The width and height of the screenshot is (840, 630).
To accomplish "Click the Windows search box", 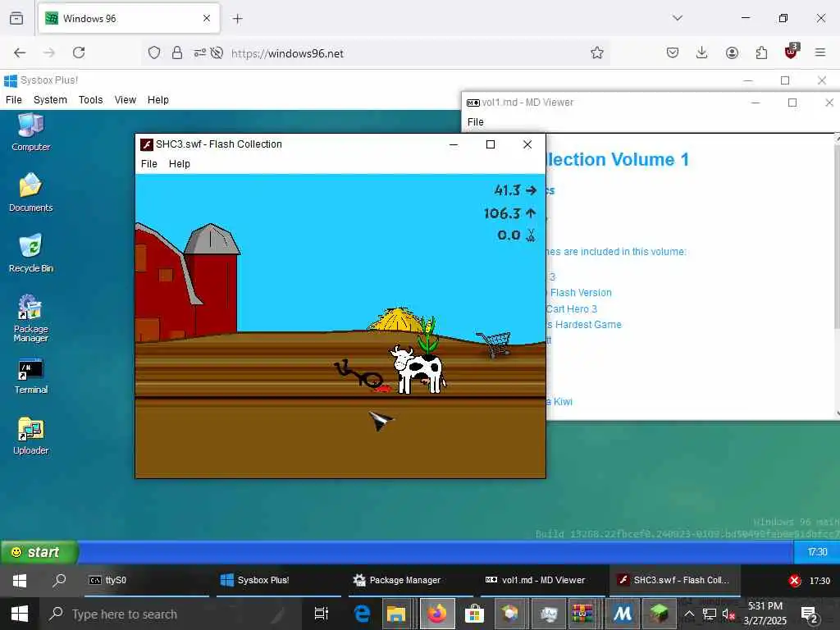I will pyautogui.click(x=171, y=614).
